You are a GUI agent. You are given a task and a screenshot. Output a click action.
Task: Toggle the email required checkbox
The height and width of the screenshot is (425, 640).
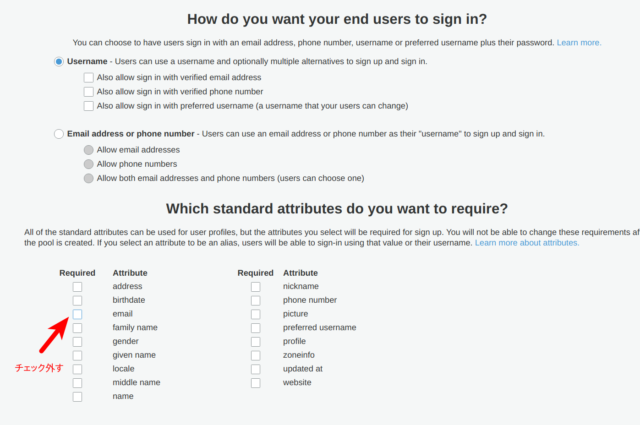pyautogui.click(x=77, y=314)
